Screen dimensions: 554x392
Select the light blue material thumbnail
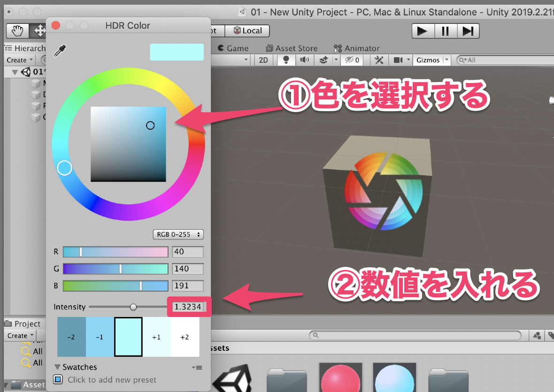[394, 377]
